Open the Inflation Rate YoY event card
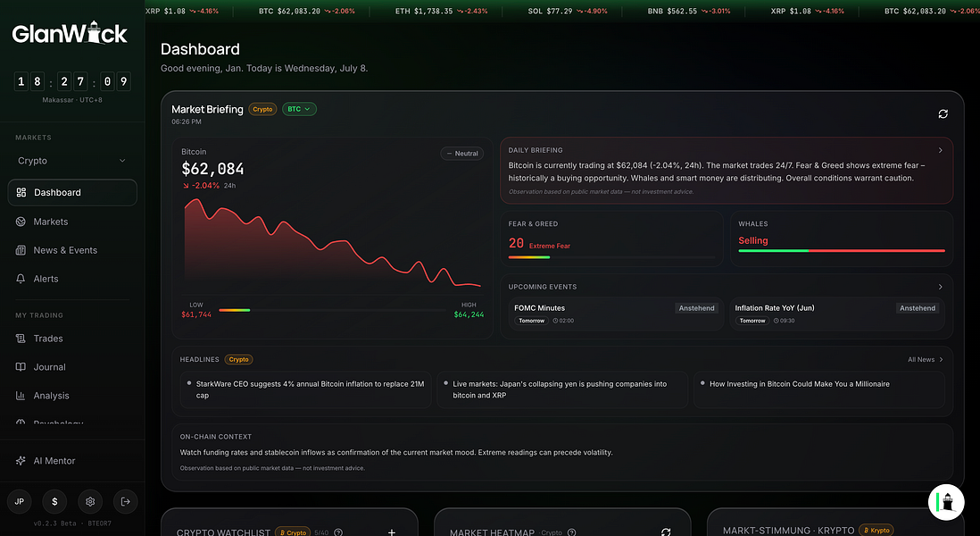The image size is (980, 536). [837, 314]
